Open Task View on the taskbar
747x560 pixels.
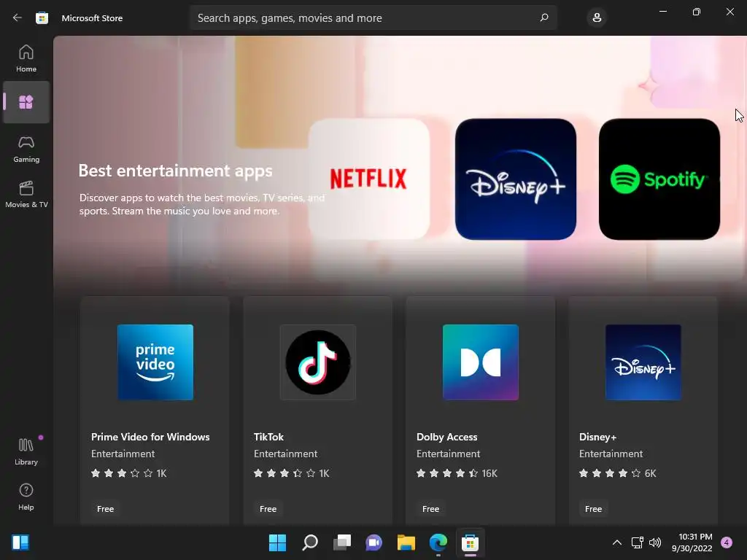(x=341, y=542)
